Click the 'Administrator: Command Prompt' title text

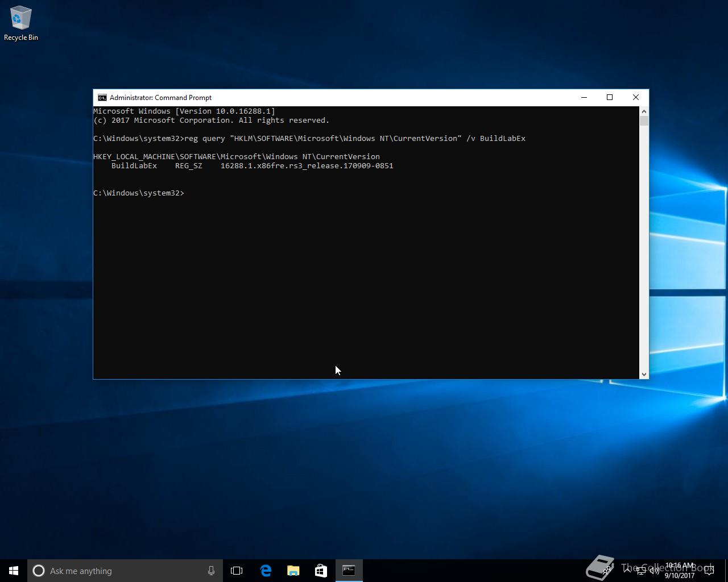(160, 98)
